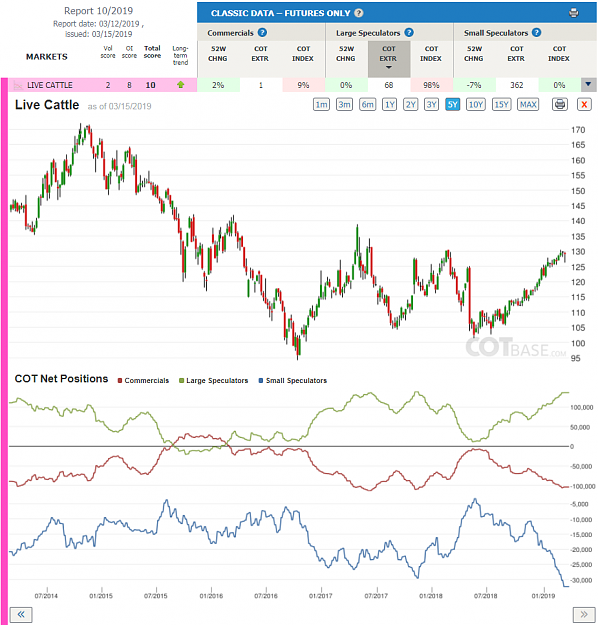Print the classic data table

(x=574, y=13)
